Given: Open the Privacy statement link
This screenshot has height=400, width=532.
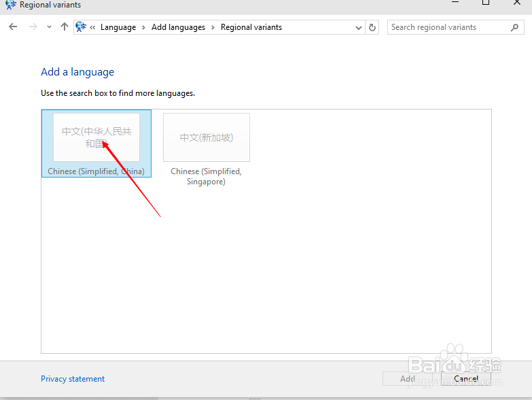Looking at the screenshot, I should (73, 379).
